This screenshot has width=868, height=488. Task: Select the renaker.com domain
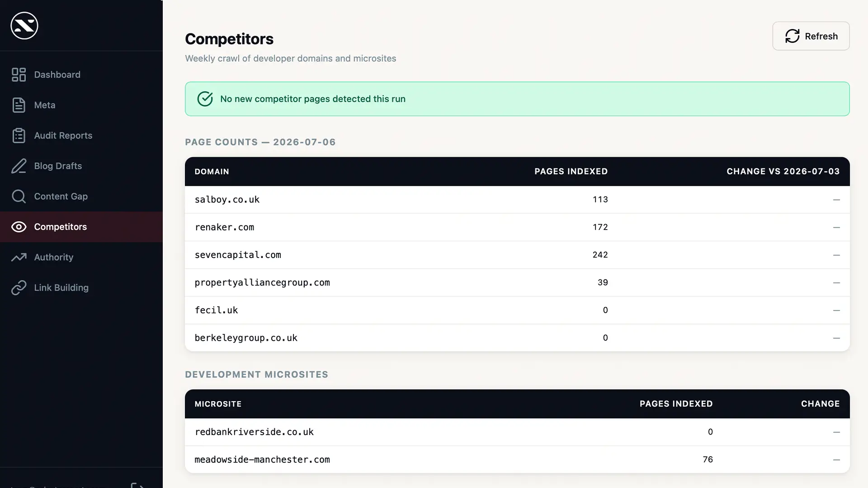tap(224, 227)
